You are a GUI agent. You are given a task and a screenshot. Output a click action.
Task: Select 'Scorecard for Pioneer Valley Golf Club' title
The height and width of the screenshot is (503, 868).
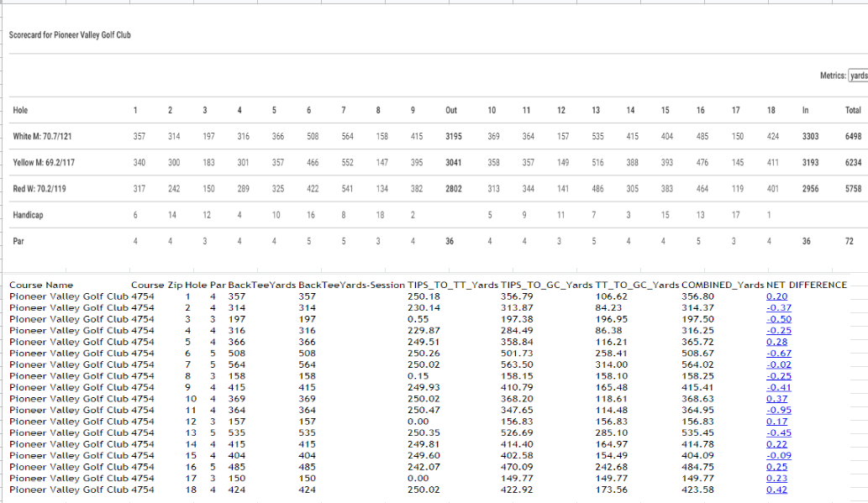pos(70,35)
